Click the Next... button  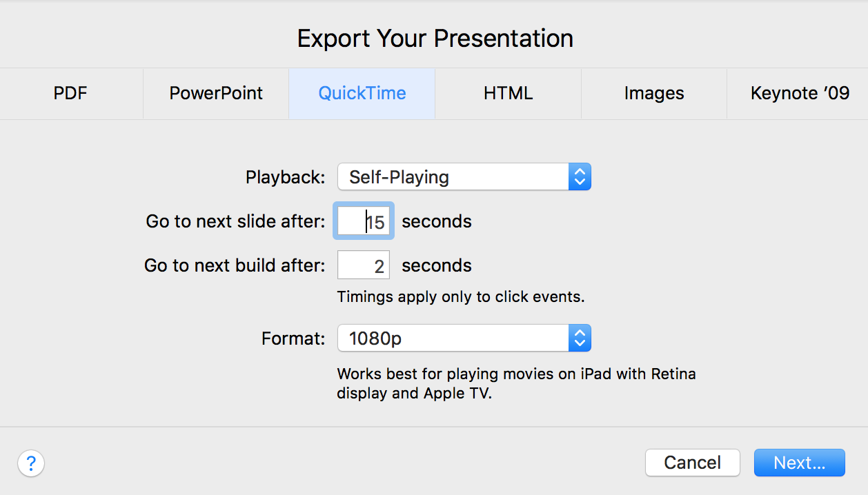(800, 463)
